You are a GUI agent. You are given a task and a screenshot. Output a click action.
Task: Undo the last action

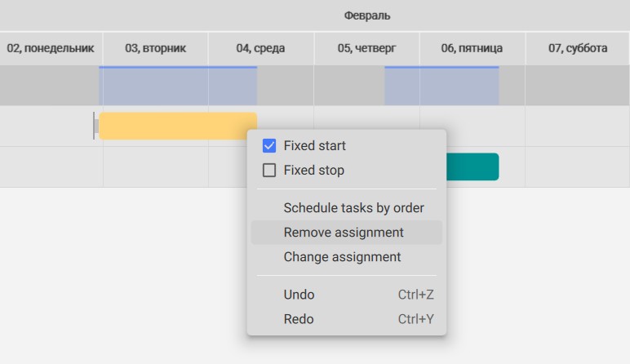coord(346,295)
